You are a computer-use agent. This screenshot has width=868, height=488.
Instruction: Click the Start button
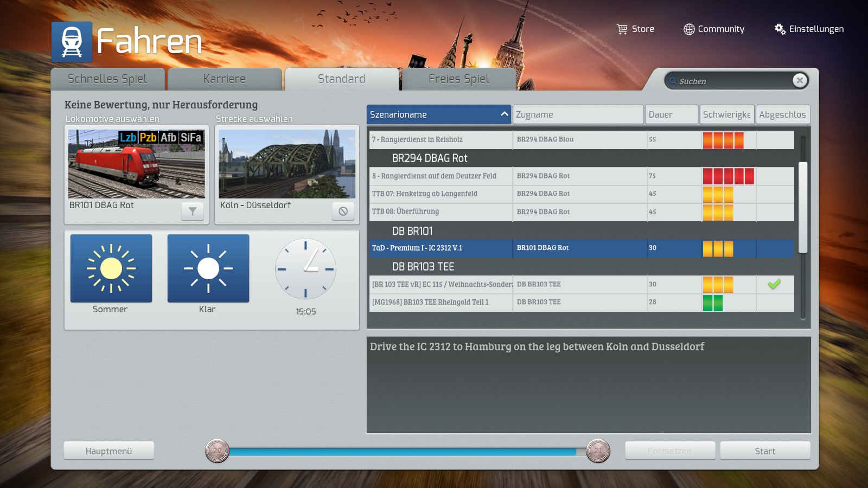(x=765, y=451)
